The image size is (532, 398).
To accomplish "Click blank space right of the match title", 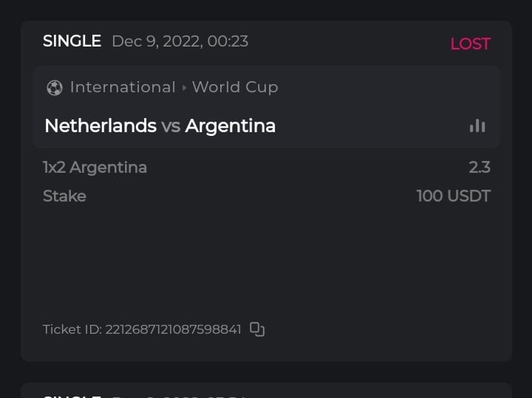I will click(x=369, y=126).
